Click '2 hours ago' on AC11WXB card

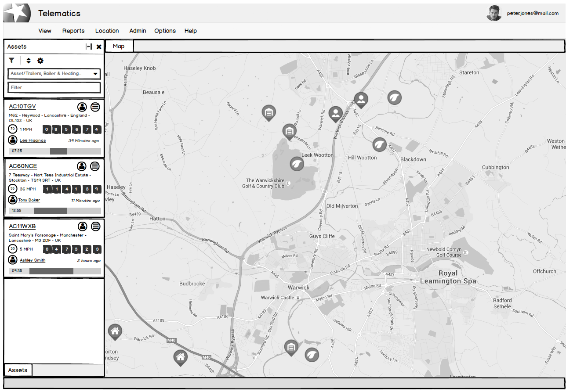point(89,261)
